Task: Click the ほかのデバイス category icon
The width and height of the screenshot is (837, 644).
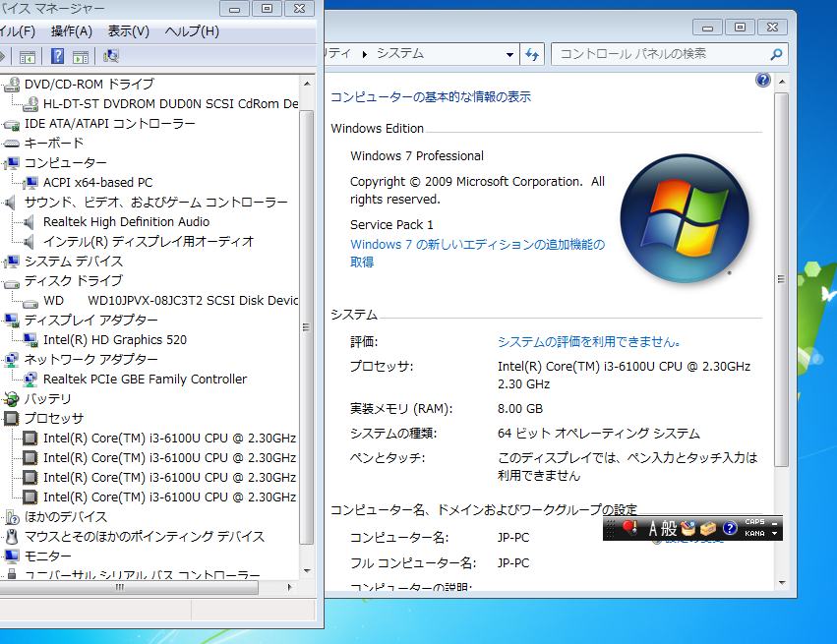Action: [x=12, y=517]
